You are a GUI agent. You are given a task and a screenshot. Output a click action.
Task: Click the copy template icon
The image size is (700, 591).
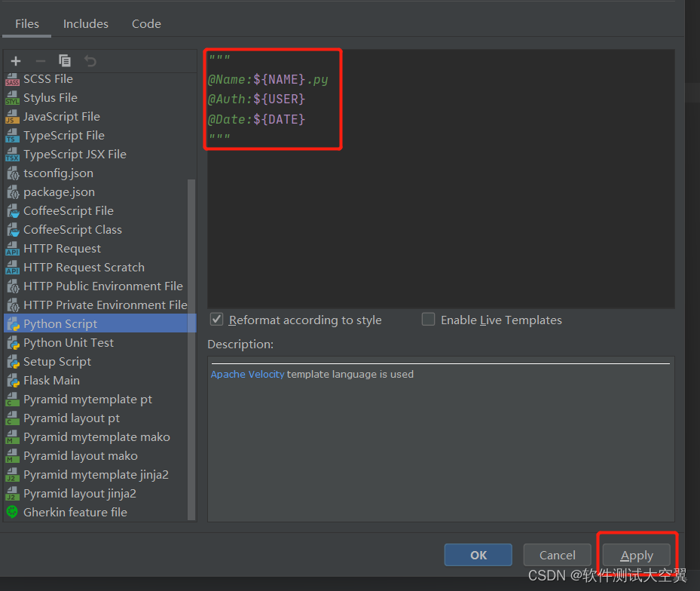click(x=65, y=60)
